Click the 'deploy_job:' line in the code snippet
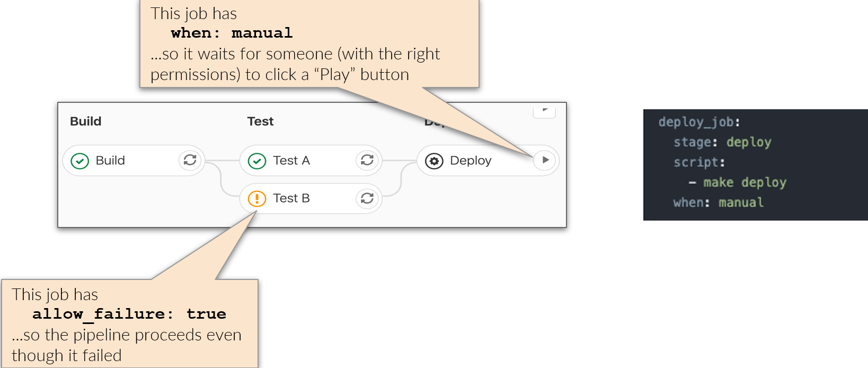Image resolution: width=868 pixels, height=368 pixels. click(x=699, y=122)
